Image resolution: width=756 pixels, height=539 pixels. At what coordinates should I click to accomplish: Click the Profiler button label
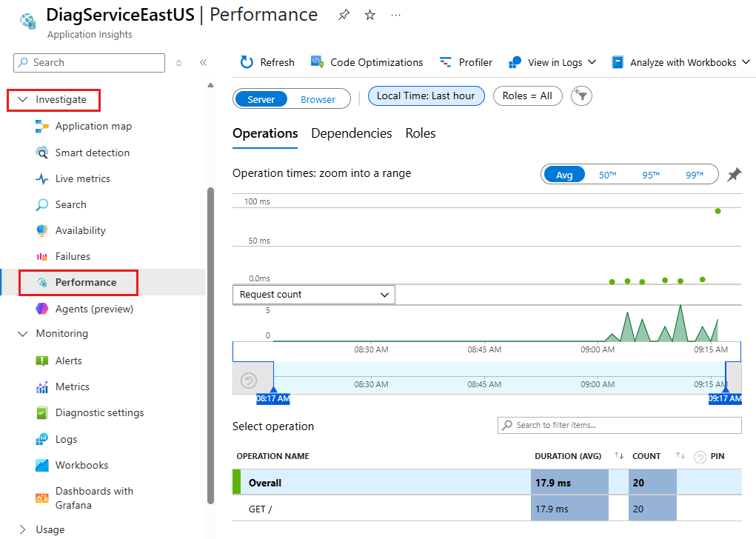(x=475, y=63)
